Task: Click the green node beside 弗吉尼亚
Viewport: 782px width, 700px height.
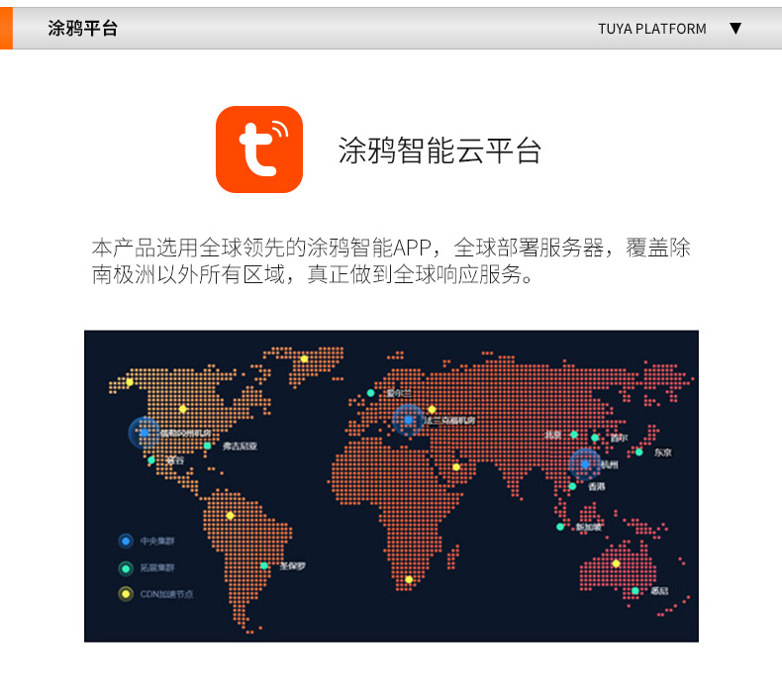Action: point(208,446)
